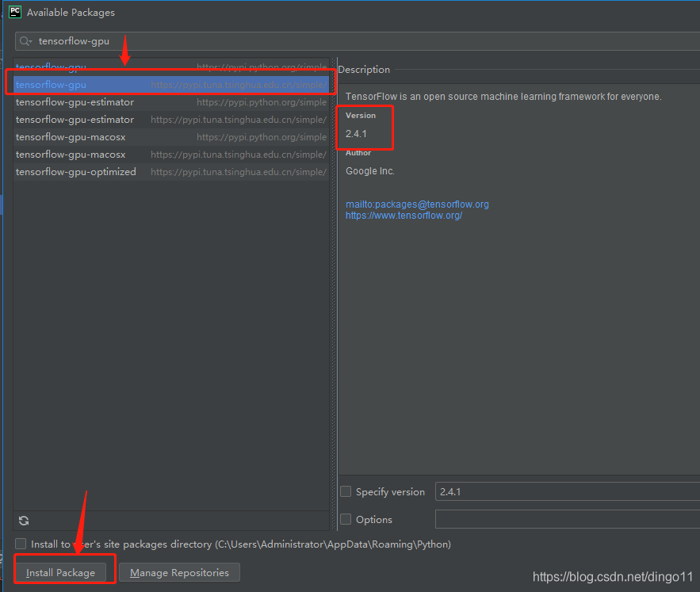
Task: Select tensorflow-gpu-optimized package row
Action: pyautogui.click(x=171, y=171)
